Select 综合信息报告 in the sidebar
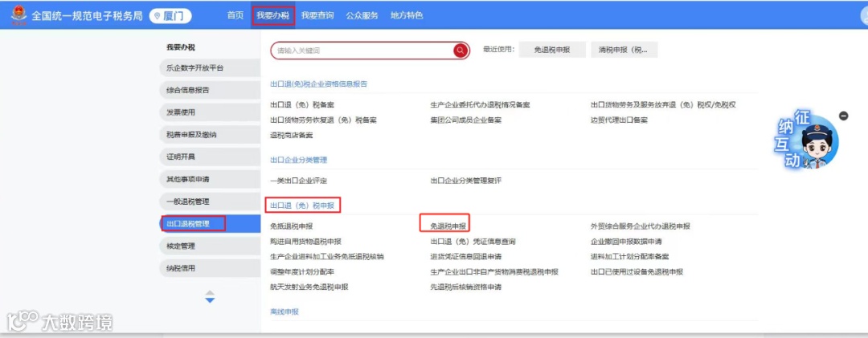868x338 pixels. [x=209, y=90]
